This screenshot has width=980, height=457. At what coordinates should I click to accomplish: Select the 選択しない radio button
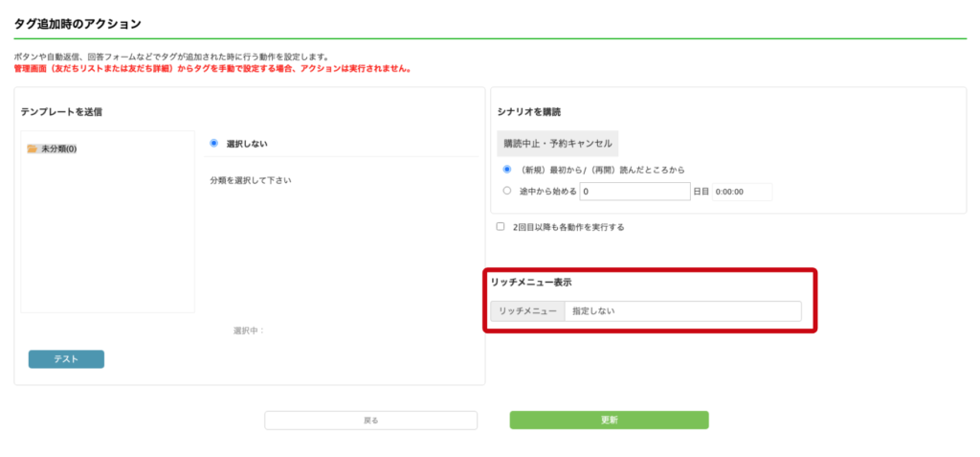pos(213,144)
